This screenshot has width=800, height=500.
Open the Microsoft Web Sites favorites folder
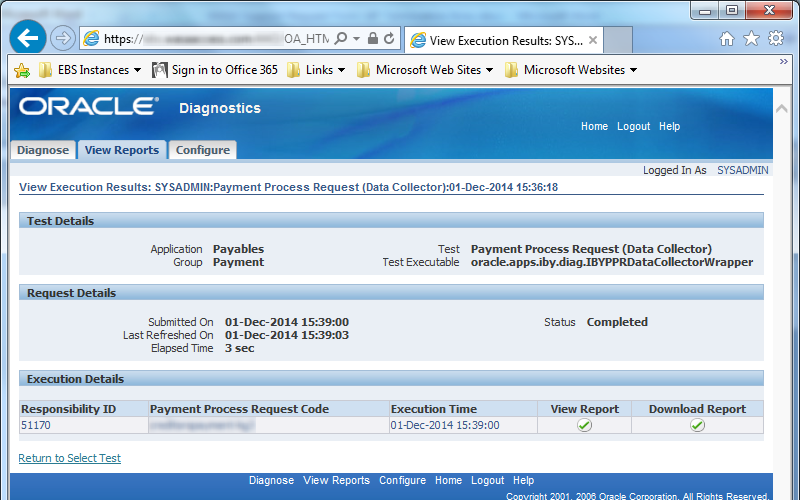[425, 70]
